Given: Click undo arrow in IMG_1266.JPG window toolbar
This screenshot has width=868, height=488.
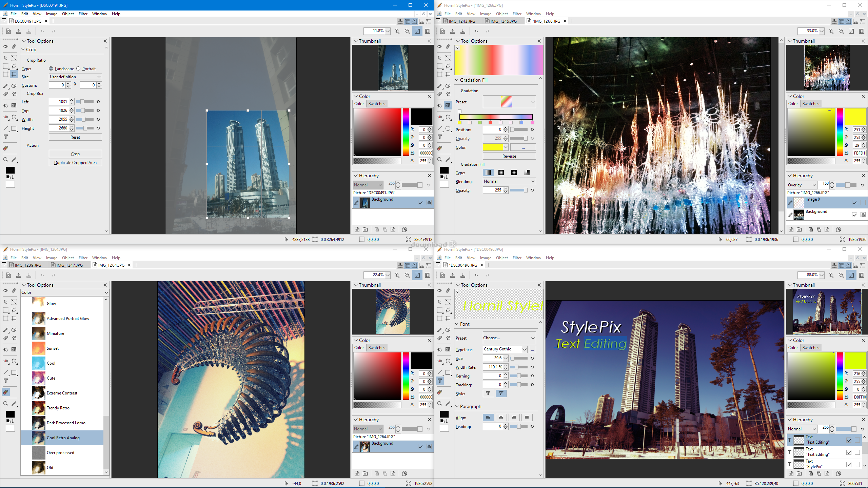Looking at the screenshot, I should [476, 31].
